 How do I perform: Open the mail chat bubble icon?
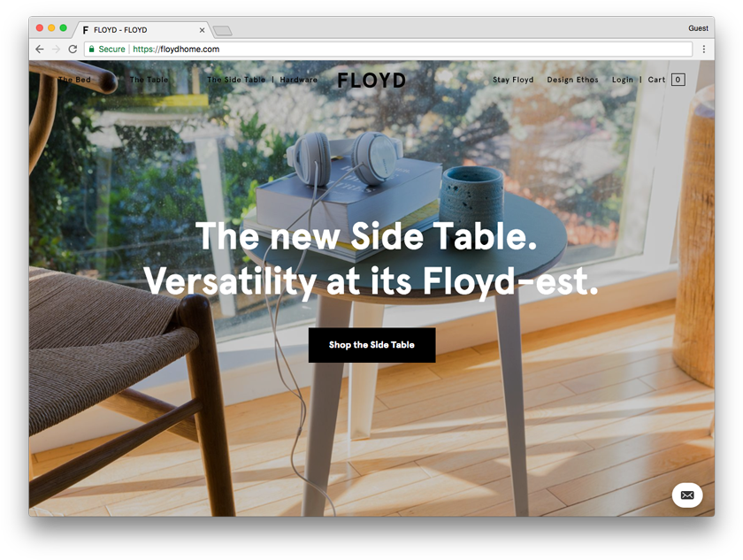point(687,495)
